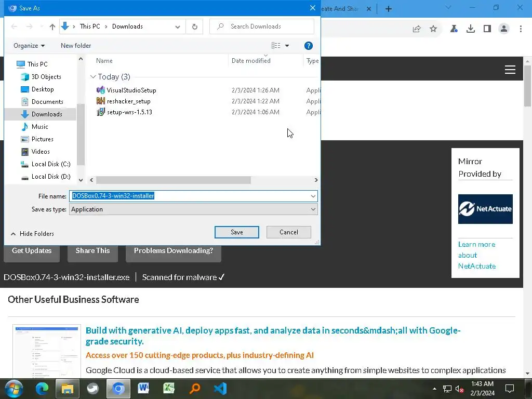
Task: Expand the address bar history dropdown
Action: click(x=178, y=26)
